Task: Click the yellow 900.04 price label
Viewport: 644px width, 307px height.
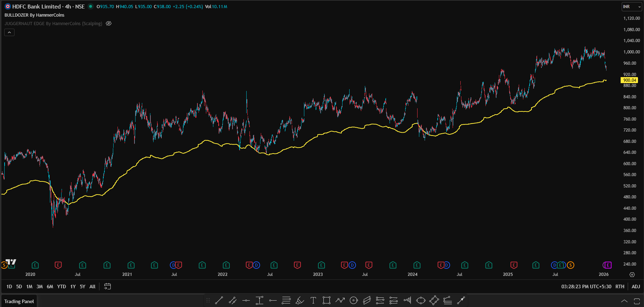Action: point(629,80)
